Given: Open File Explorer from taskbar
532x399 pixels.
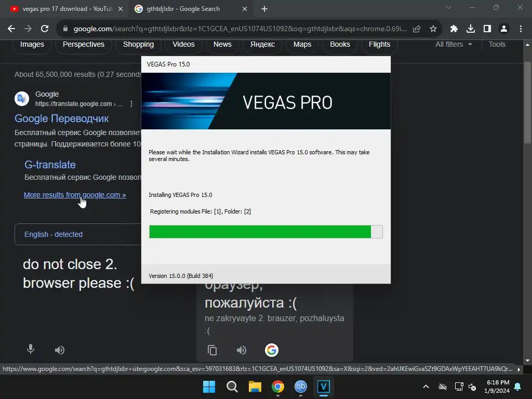Looking at the screenshot, I should tap(255, 387).
